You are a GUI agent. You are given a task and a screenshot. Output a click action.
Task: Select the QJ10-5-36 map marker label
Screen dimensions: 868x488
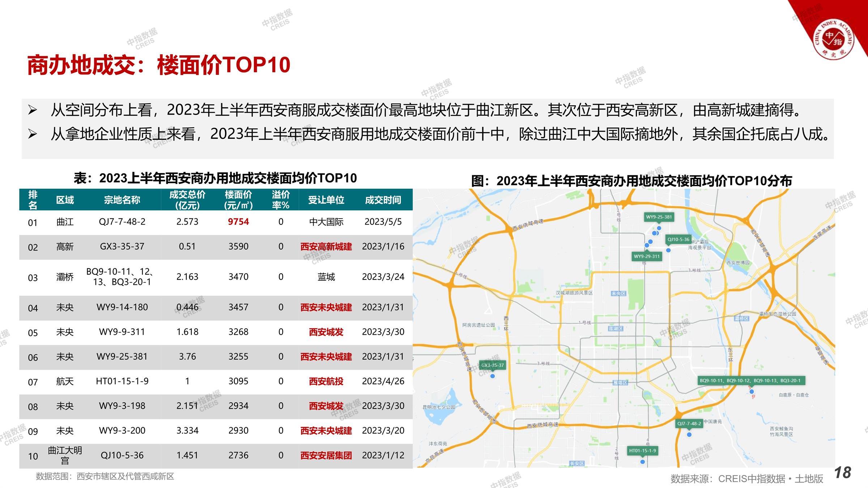(x=678, y=240)
